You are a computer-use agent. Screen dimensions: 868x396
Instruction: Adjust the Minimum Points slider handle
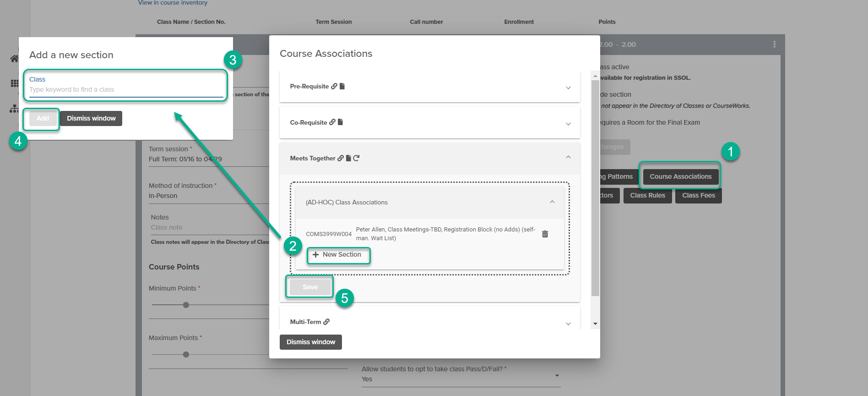point(186,305)
